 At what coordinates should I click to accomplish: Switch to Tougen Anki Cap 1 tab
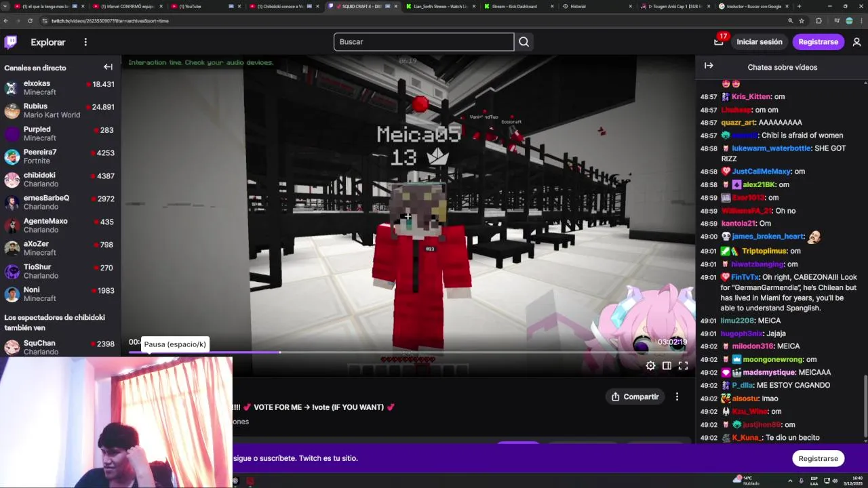pos(677,6)
